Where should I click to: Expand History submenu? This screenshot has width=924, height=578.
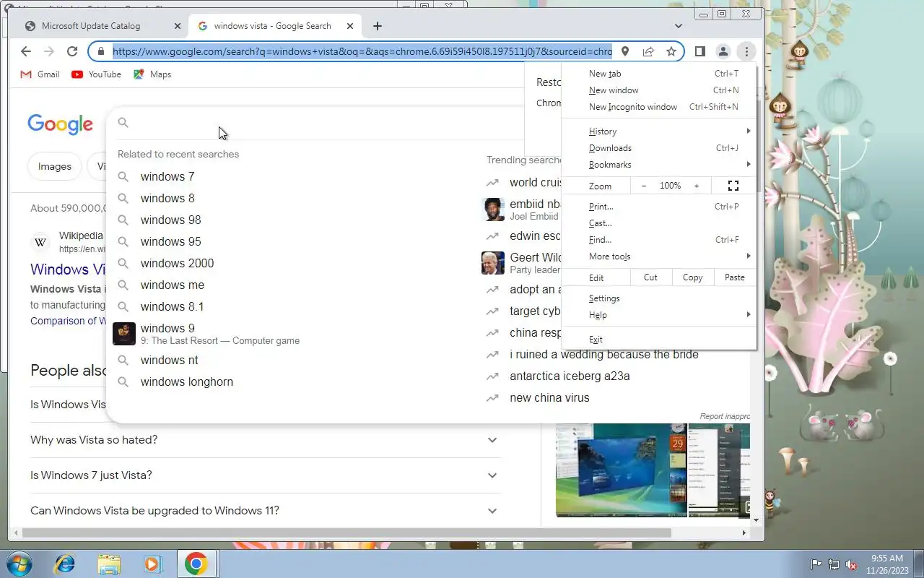(x=659, y=131)
